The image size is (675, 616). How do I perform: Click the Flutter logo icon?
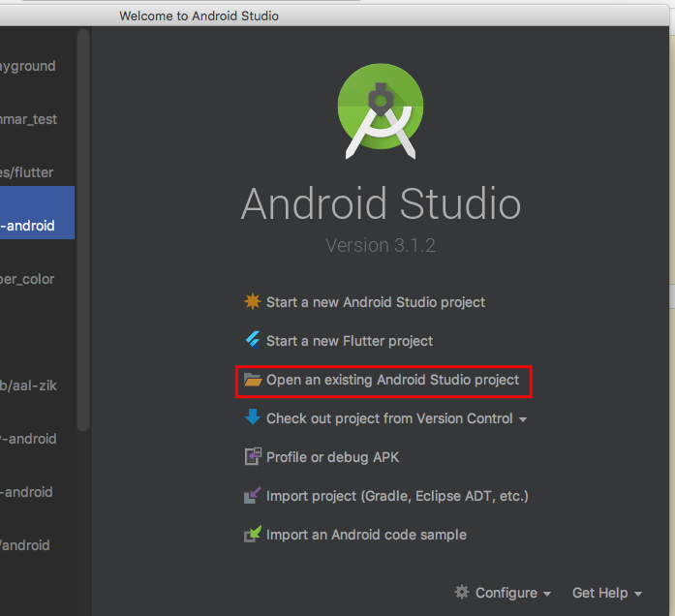253,341
